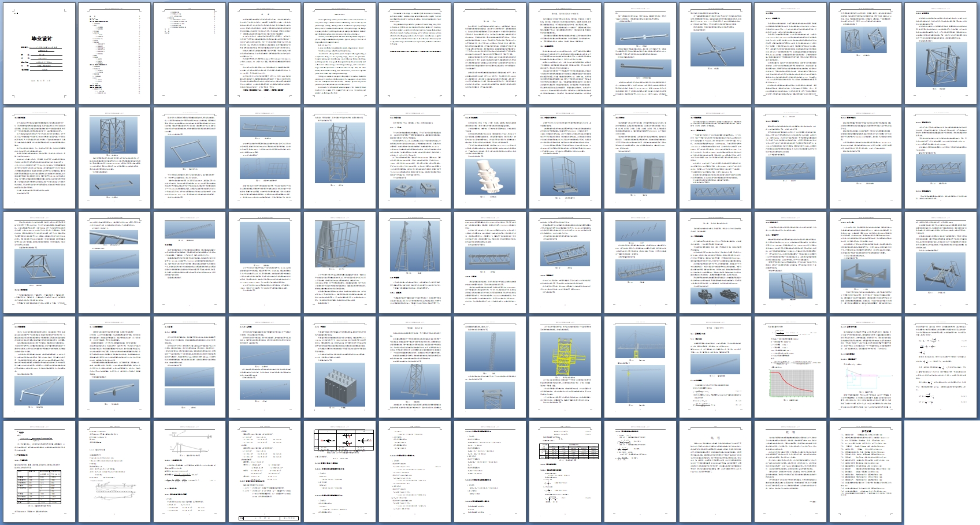Select the page showing a cross-shaped part

coord(715,53)
